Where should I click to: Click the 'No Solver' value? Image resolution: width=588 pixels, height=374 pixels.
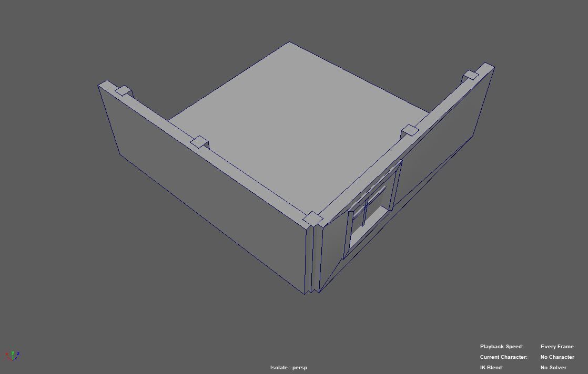[x=553, y=368]
